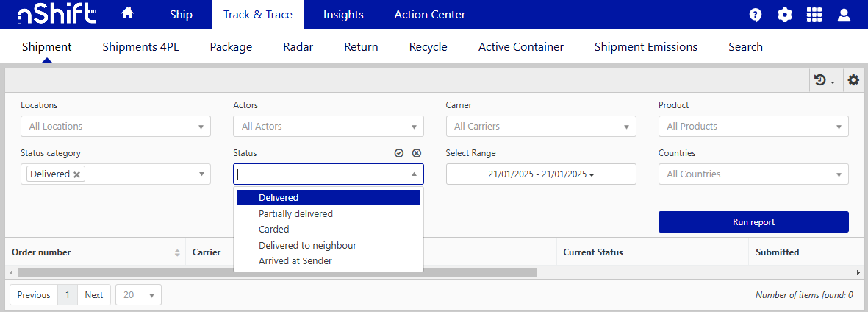Viewport: 868px width, 312px height.
Task: Select all statuses check icon
Action: [399, 153]
